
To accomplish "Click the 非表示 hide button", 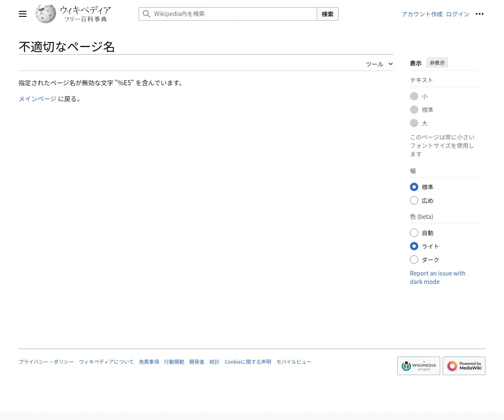I will tap(437, 63).
